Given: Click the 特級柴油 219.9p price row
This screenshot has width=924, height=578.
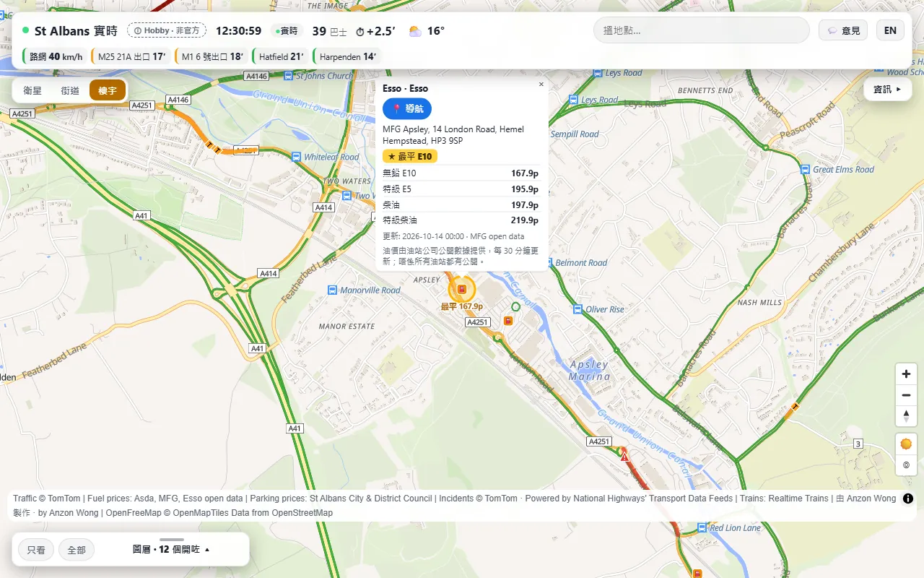Looking at the screenshot, I should 461,220.
